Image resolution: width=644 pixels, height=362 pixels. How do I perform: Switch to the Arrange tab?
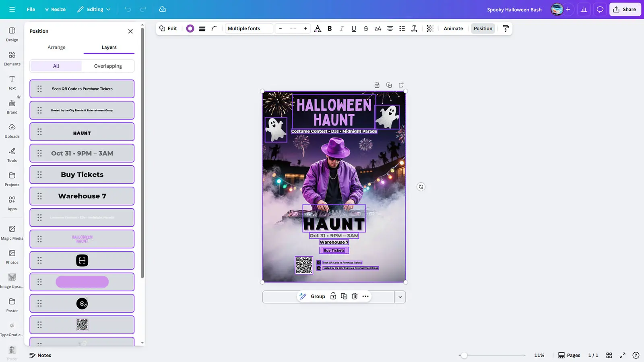(x=56, y=47)
